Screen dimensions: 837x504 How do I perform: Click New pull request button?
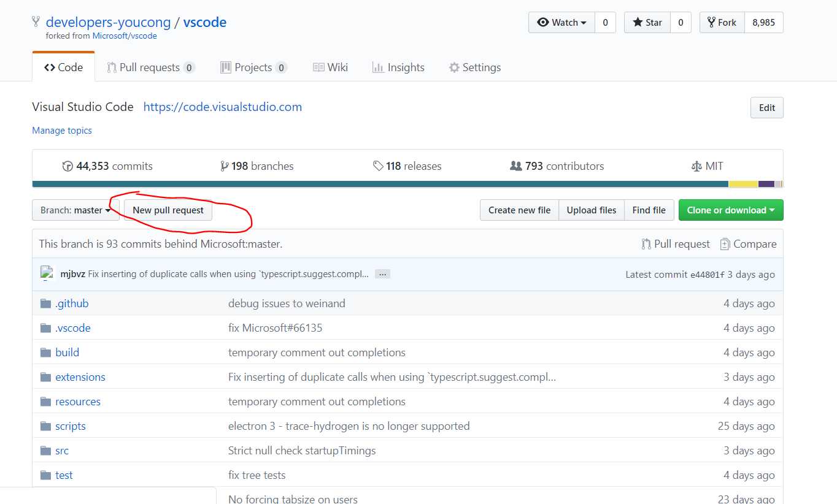tap(168, 210)
